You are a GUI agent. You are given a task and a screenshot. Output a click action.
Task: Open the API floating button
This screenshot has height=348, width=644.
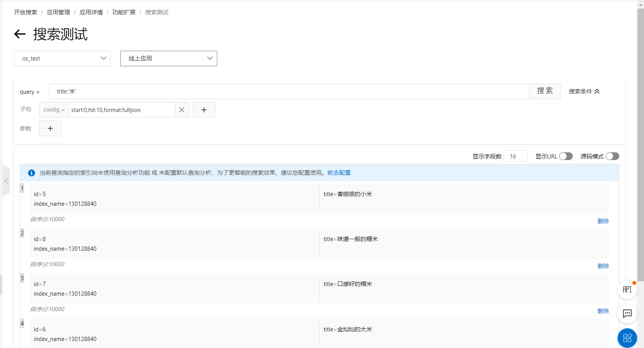click(627, 289)
